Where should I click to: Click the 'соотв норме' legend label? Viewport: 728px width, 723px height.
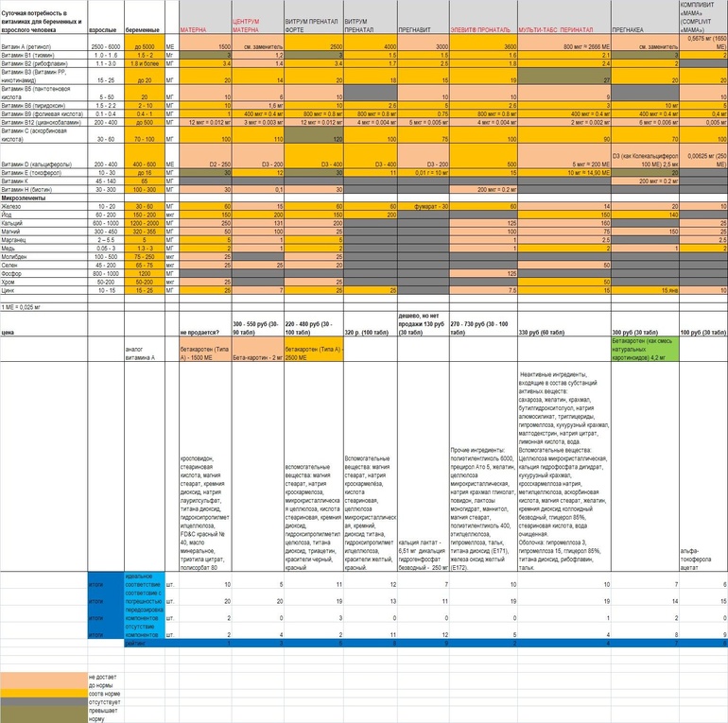tap(104, 694)
